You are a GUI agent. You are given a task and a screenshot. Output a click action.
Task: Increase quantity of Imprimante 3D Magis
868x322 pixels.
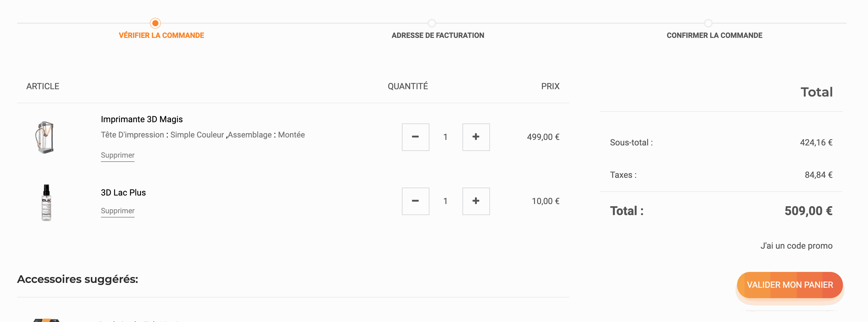(x=476, y=137)
